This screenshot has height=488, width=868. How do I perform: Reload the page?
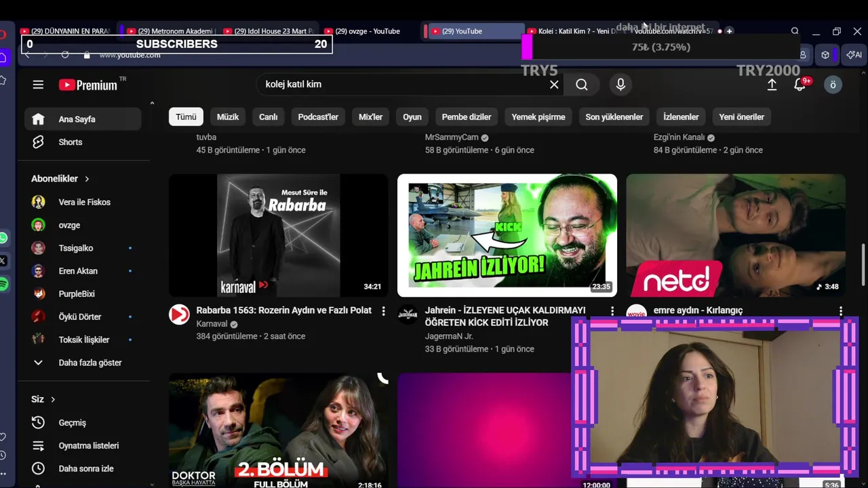(65, 55)
